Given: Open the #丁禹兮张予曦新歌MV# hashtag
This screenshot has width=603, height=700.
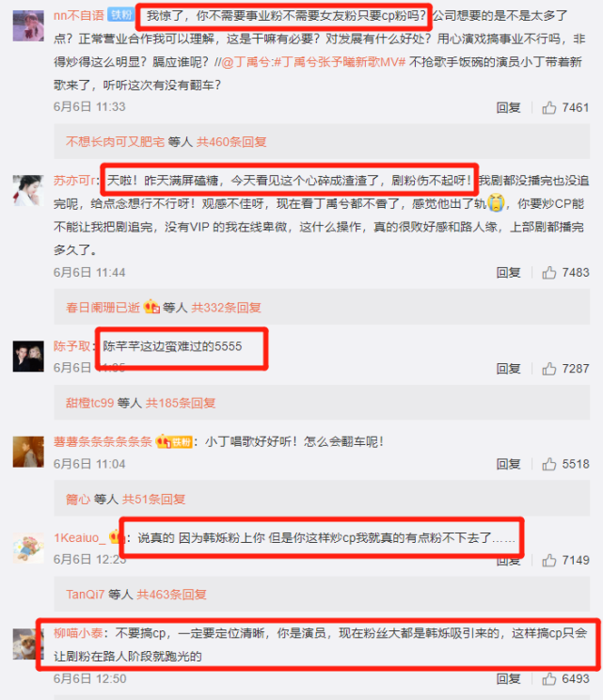Looking at the screenshot, I should [340, 62].
